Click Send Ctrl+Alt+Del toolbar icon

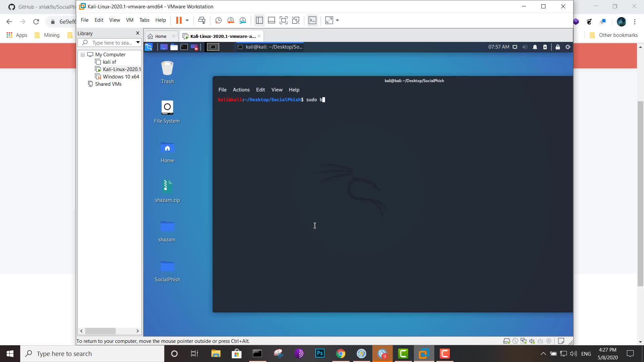tap(202, 20)
